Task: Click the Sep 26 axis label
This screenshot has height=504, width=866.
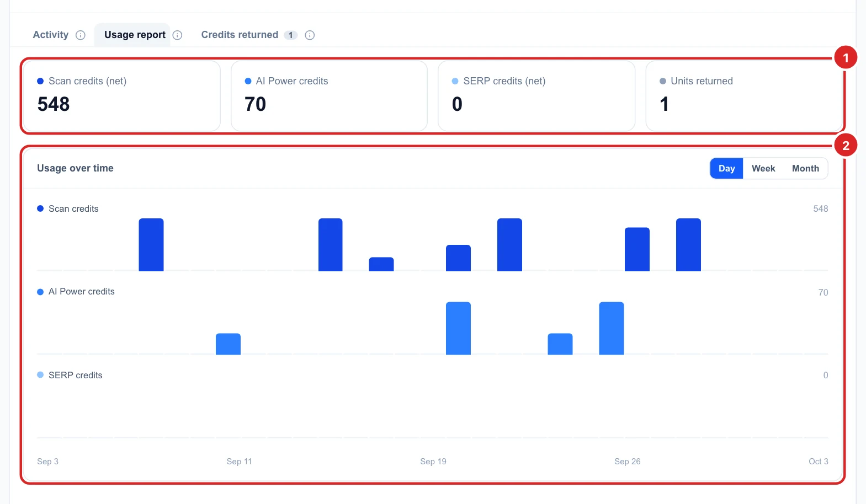Action: pyautogui.click(x=628, y=462)
